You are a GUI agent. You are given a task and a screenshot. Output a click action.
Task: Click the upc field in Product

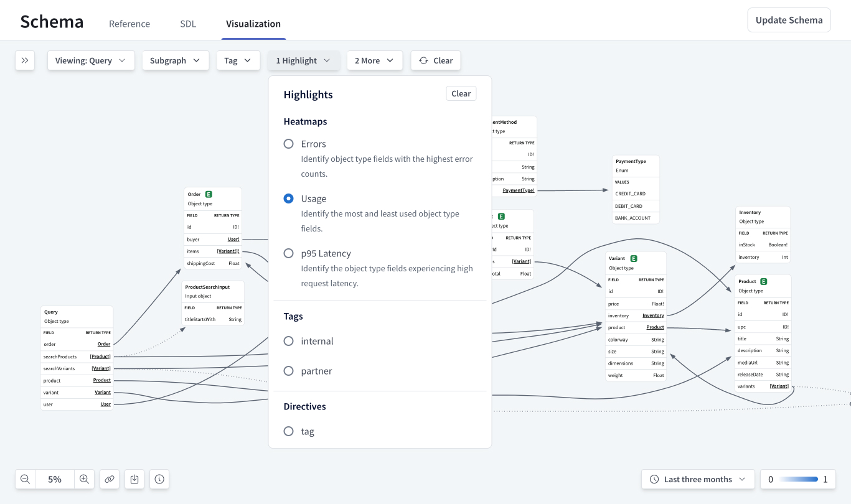[763, 327]
